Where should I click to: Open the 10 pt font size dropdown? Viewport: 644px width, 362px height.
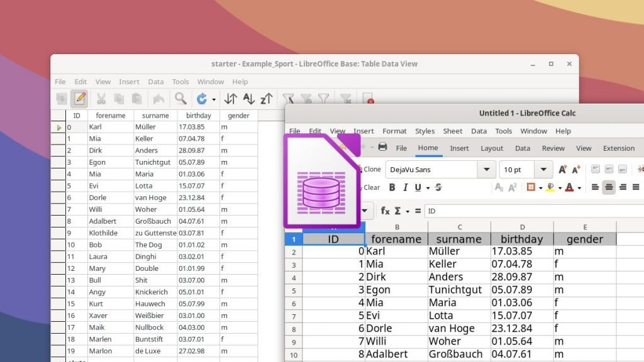(x=543, y=170)
